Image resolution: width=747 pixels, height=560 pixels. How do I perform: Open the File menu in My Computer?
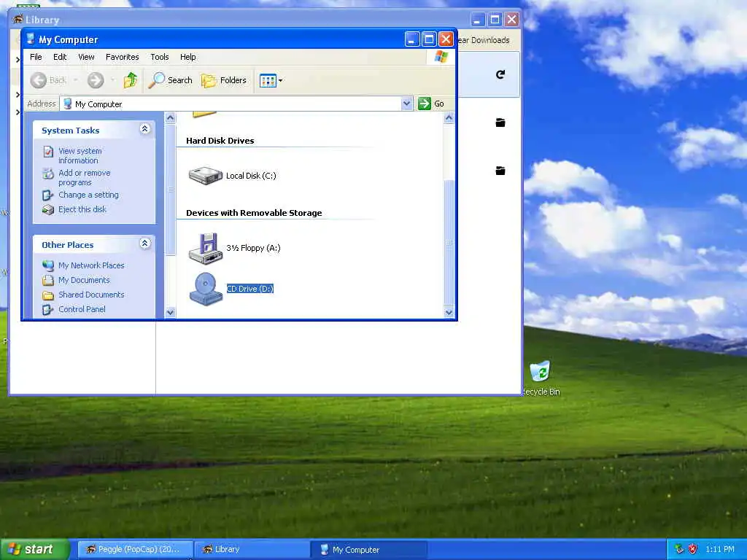(x=36, y=57)
